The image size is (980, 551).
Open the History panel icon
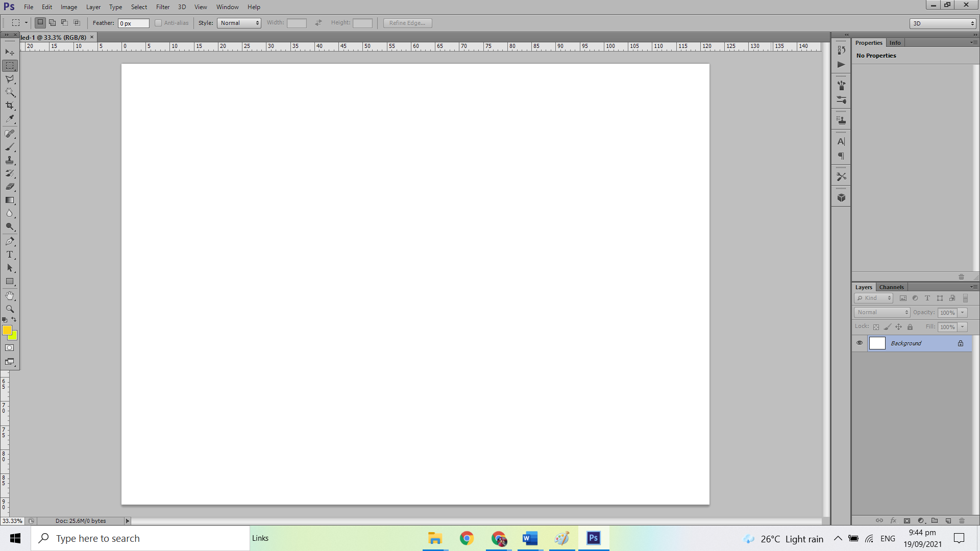pyautogui.click(x=841, y=50)
